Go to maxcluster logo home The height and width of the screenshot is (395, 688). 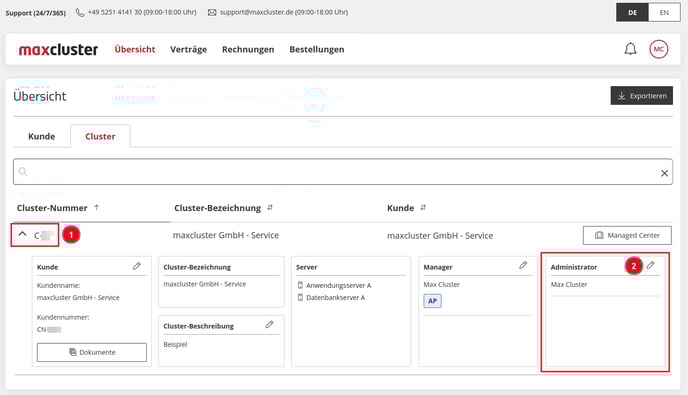point(58,50)
